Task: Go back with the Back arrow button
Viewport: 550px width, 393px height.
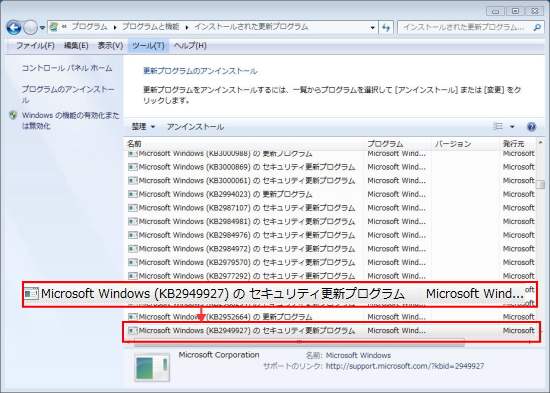Action: [x=14, y=27]
